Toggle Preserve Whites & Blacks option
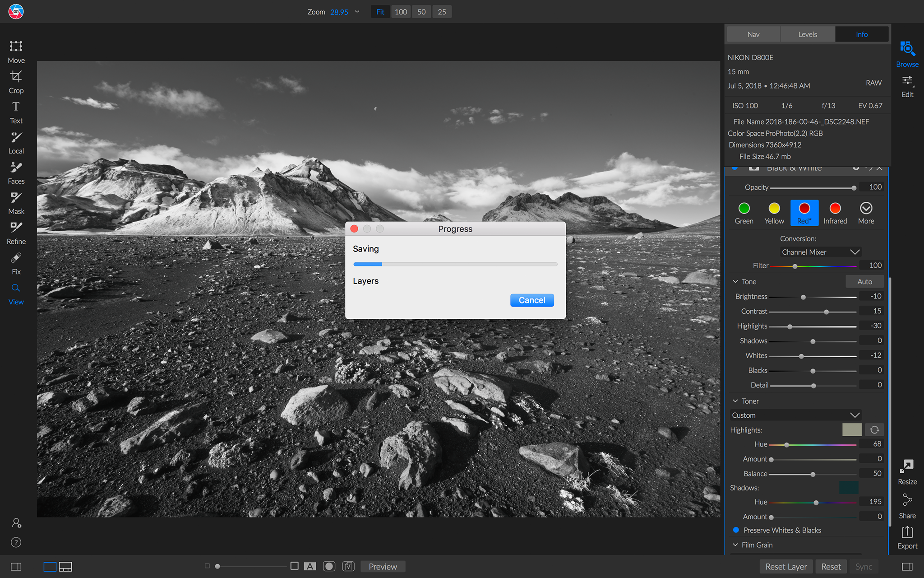The image size is (924, 578). pyautogui.click(x=736, y=529)
